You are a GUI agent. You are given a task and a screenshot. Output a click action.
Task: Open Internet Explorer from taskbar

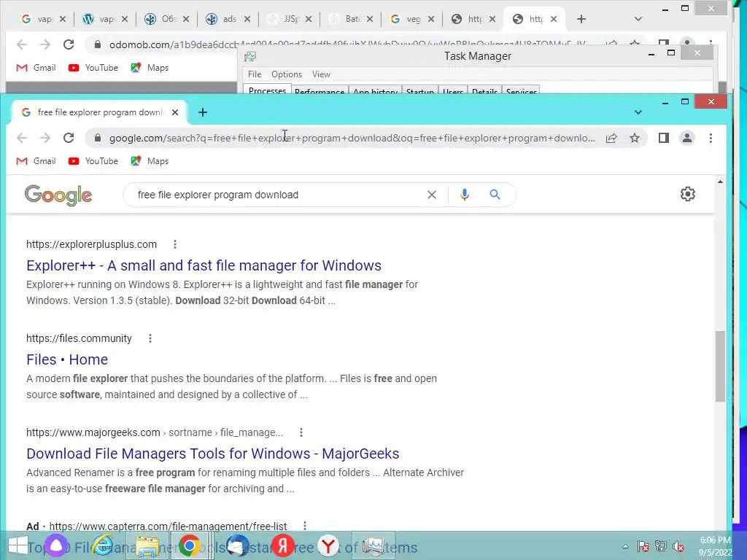point(102,545)
